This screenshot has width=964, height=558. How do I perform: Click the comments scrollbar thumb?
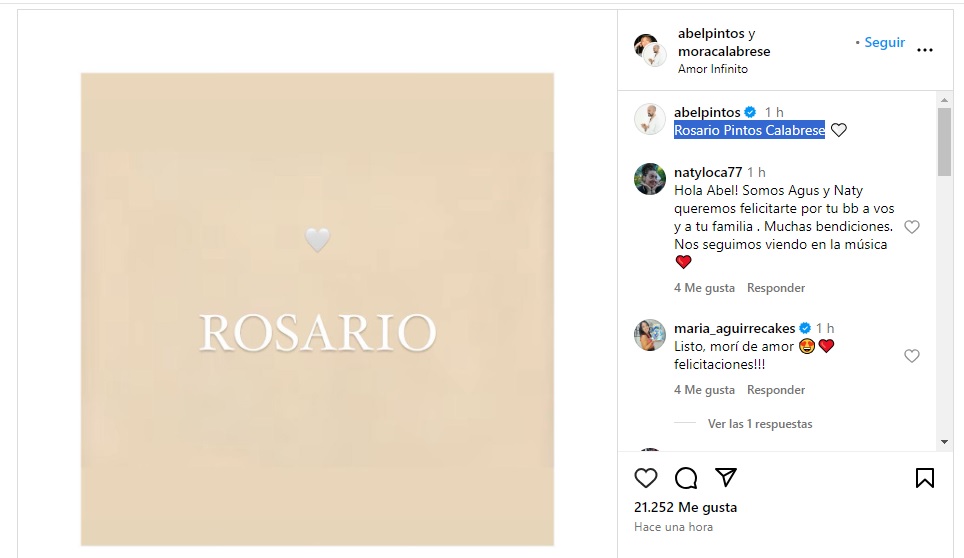click(x=944, y=142)
